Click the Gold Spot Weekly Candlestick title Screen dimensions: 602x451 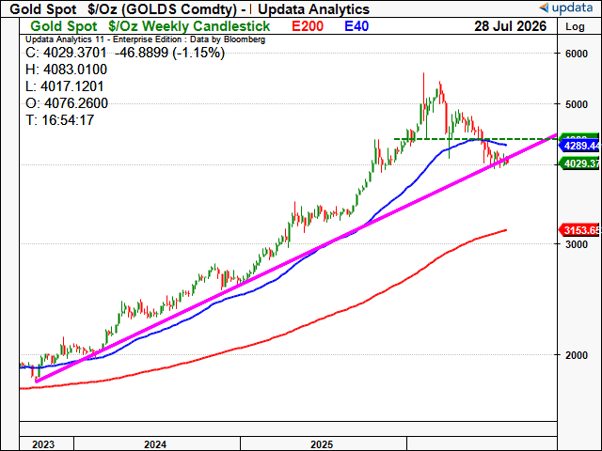pos(150,26)
